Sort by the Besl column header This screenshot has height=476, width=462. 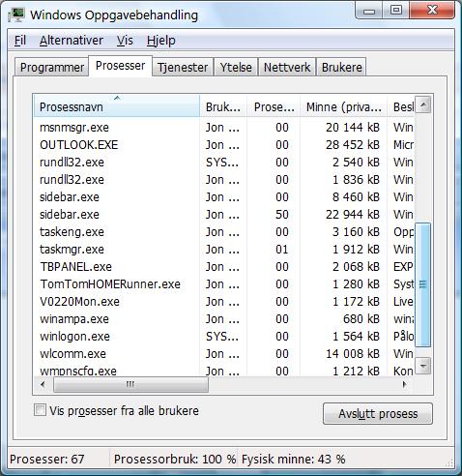pos(401,105)
